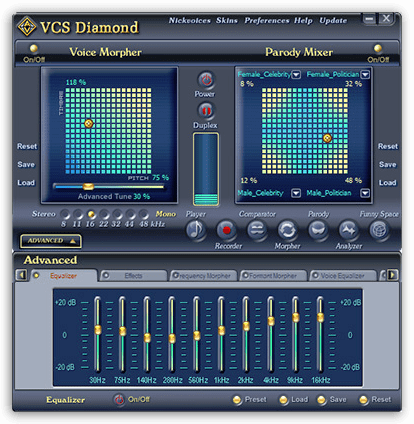
Task: Select the 16 kHz sample rate
Action: (91, 214)
